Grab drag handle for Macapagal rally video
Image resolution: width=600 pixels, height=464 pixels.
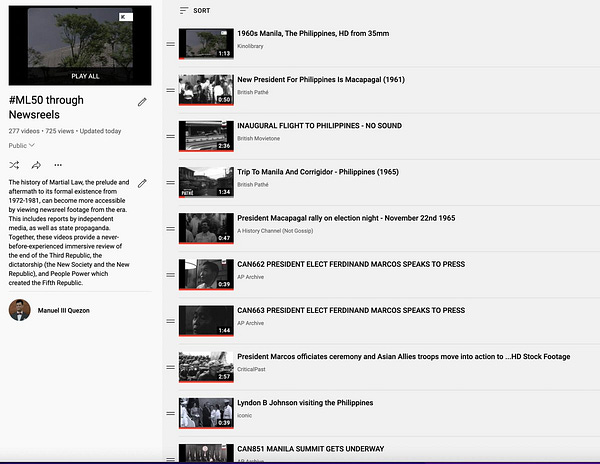coord(171,229)
